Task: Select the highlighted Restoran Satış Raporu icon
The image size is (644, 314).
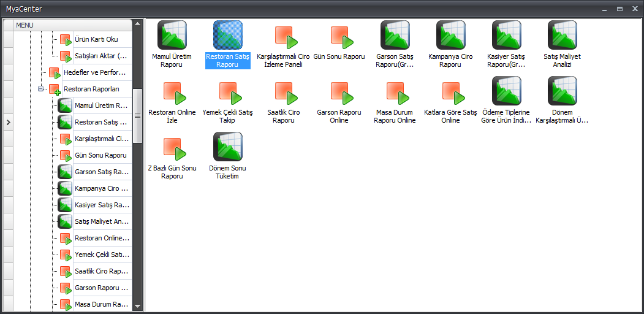Action: [228, 35]
